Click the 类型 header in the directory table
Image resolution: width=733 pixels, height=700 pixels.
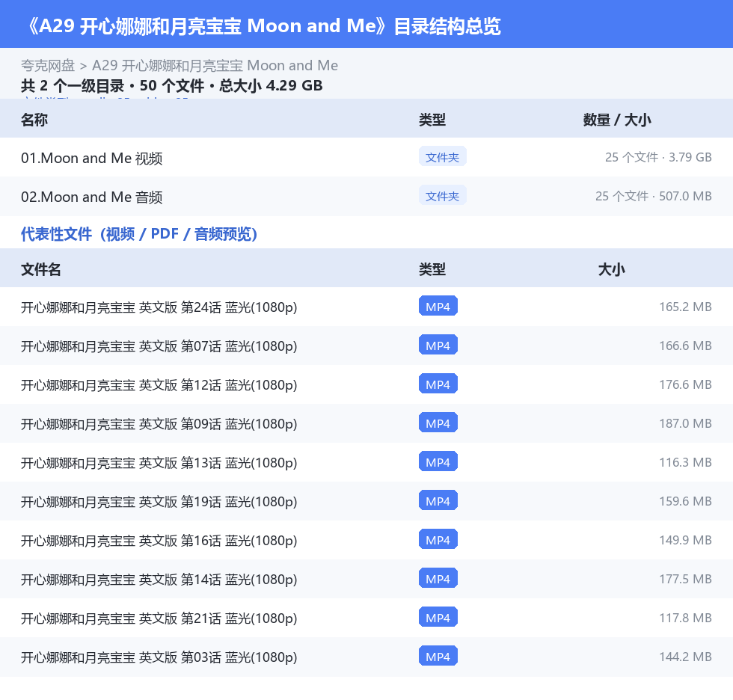click(432, 120)
